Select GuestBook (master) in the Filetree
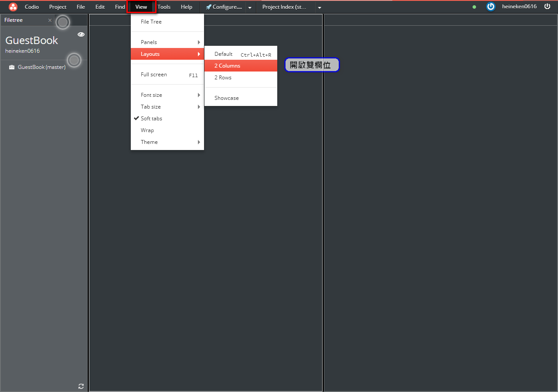Viewport: 558px width, 392px height. click(x=41, y=67)
